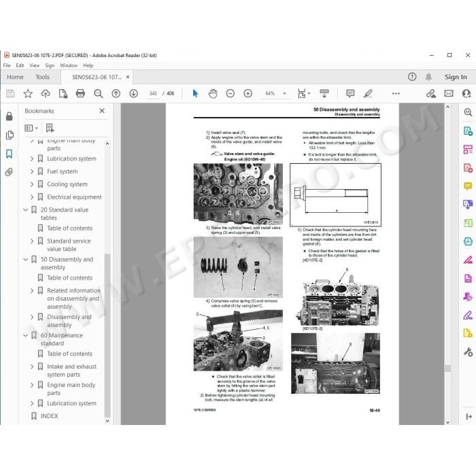The height and width of the screenshot is (476, 476).
Task: Click the document vertical scrollbar thumb
Action: click(x=447, y=369)
